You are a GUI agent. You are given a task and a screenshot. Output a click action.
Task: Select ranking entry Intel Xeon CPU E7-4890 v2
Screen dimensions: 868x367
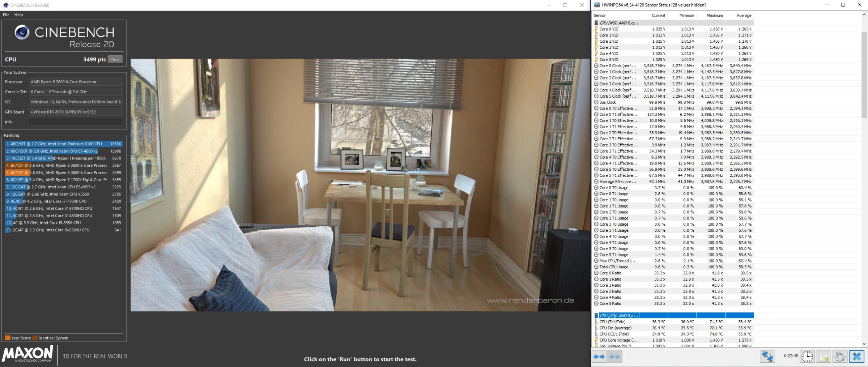pyautogui.click(x=64, y=151)
